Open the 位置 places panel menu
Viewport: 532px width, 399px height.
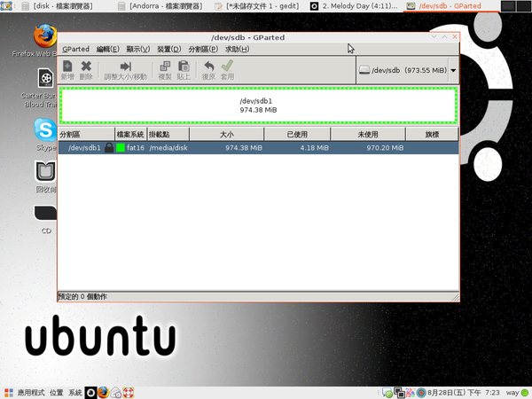[57, 393]
